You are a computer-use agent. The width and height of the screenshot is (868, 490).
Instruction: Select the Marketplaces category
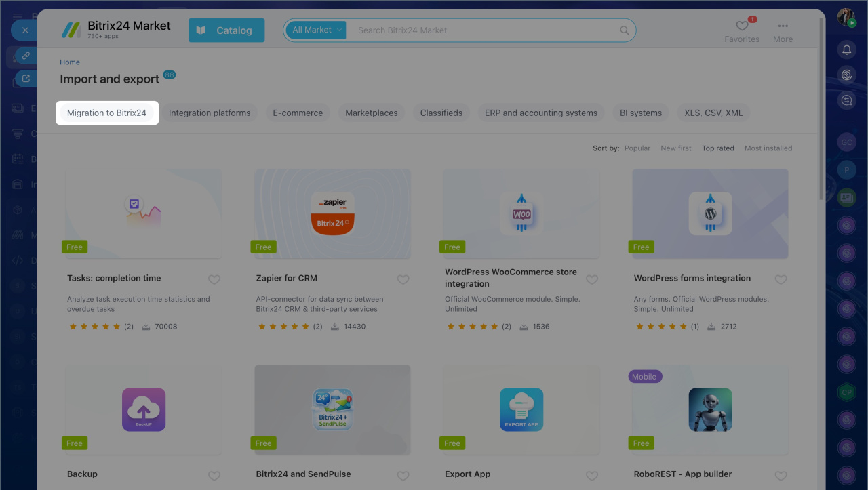coord(372,113)
